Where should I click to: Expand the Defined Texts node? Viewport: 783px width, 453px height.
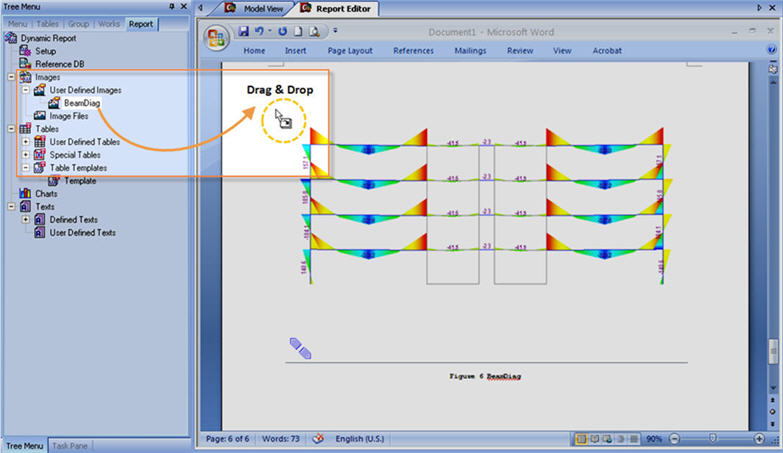[26, 219]
